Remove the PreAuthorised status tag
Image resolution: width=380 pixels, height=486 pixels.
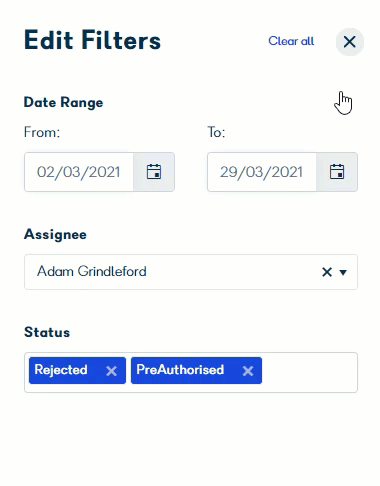tap(248, 371)
